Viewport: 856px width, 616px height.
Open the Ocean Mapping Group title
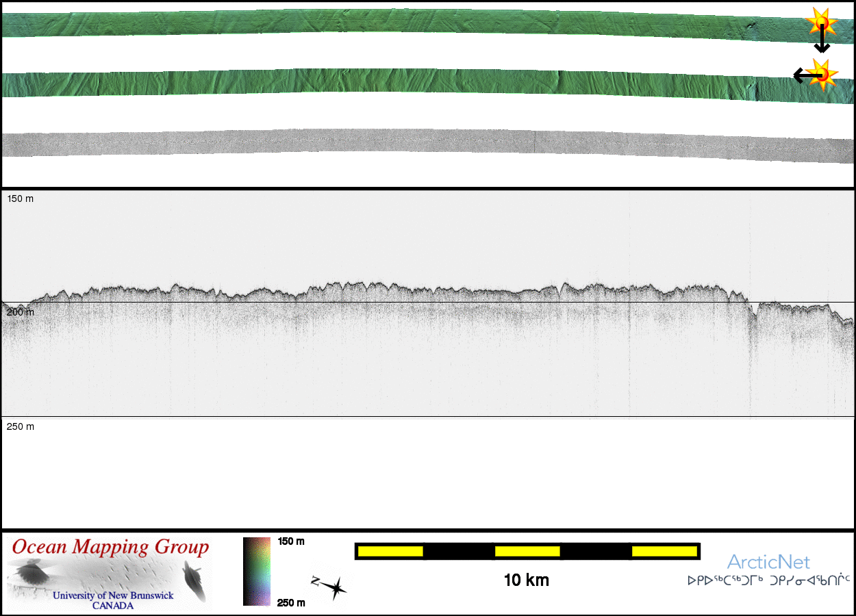coord(110,548)
